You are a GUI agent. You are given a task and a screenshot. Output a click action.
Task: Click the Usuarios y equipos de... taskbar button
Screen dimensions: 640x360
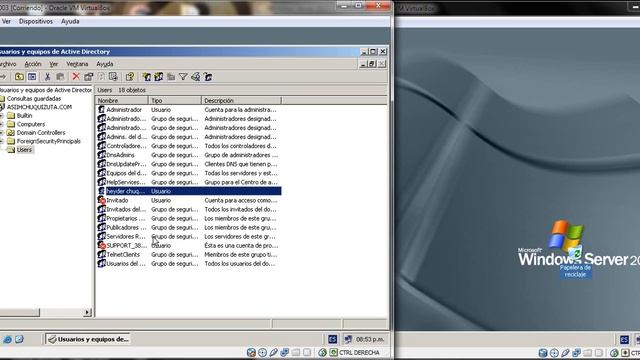point(88,339)
